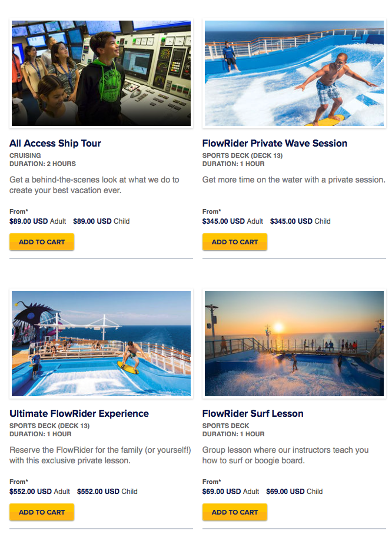Open the FlowRider Surf Lesson title
The height and width of the screenshot is (544, 392).
point(253,413)
